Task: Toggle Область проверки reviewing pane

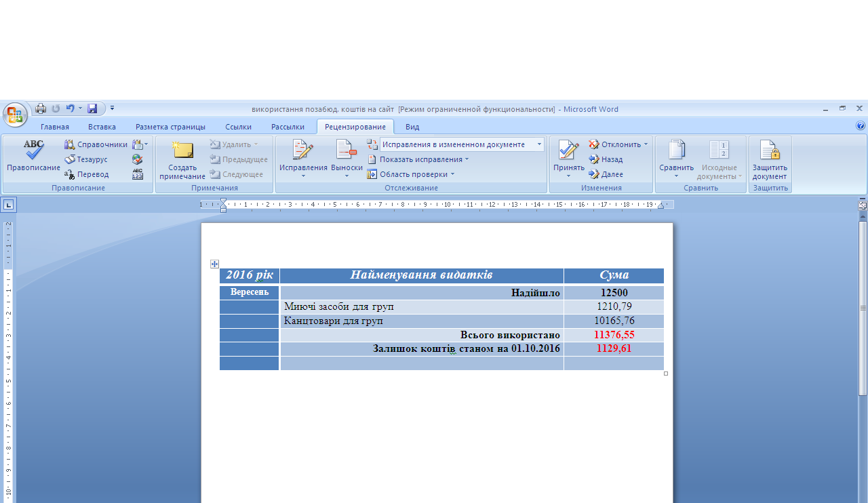Action: tap(410, 174)
